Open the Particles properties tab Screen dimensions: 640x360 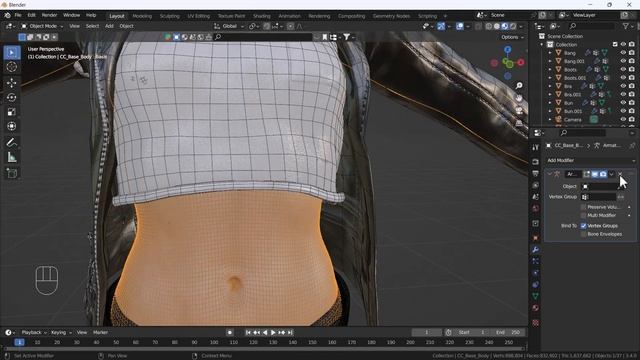click(x=535, y=261)
